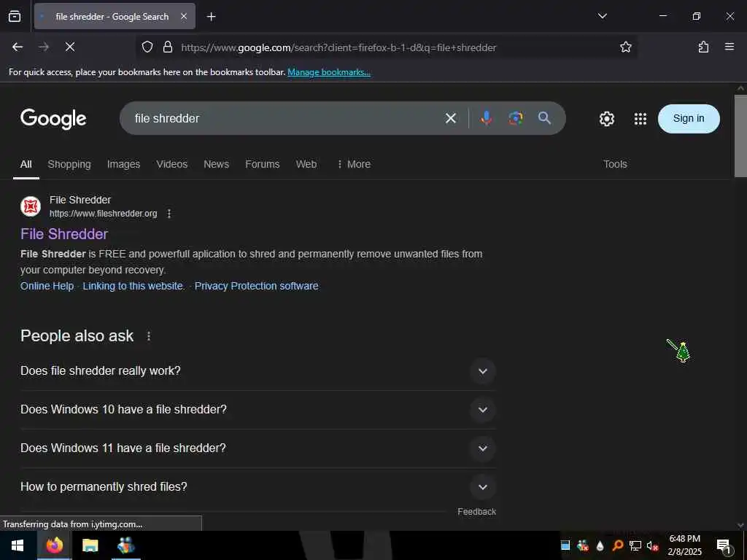This screenshot has width=747, height=560.
Task: Open the Linking to this website sitelink
Action: pos(133,286)
